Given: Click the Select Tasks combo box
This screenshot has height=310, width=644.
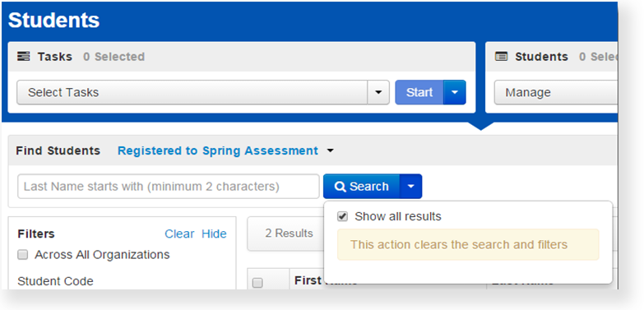Looking at the screenshot, I should (192, 92).
